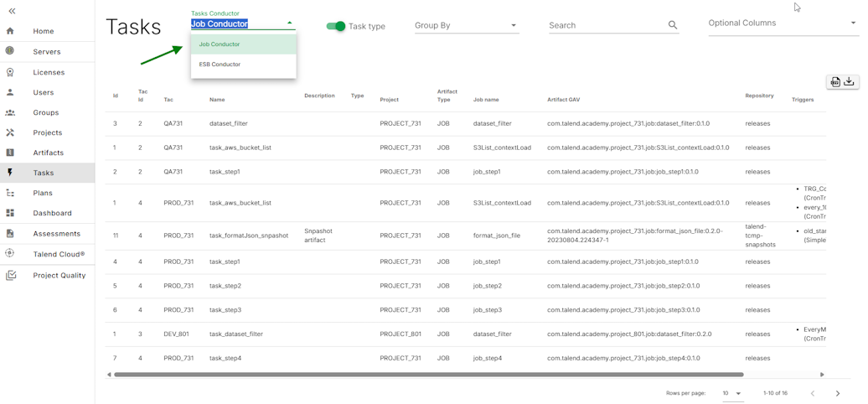
Task: Click the download icon above table
Action: click(850, 82)
